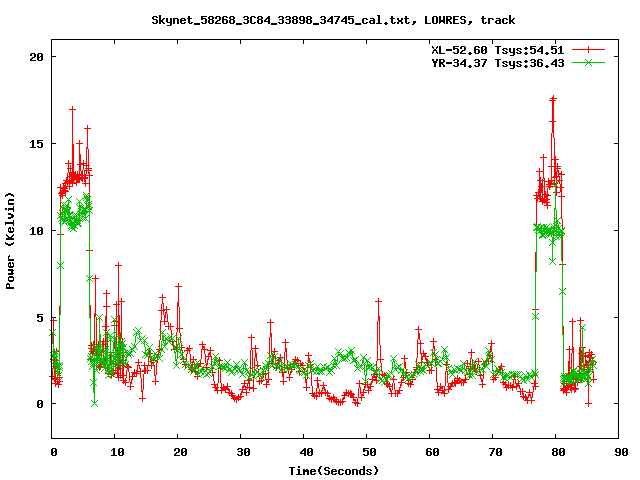Click the x-axis tick label 40
The height and width of the screenshot is (480, 640).
[306, 452]
